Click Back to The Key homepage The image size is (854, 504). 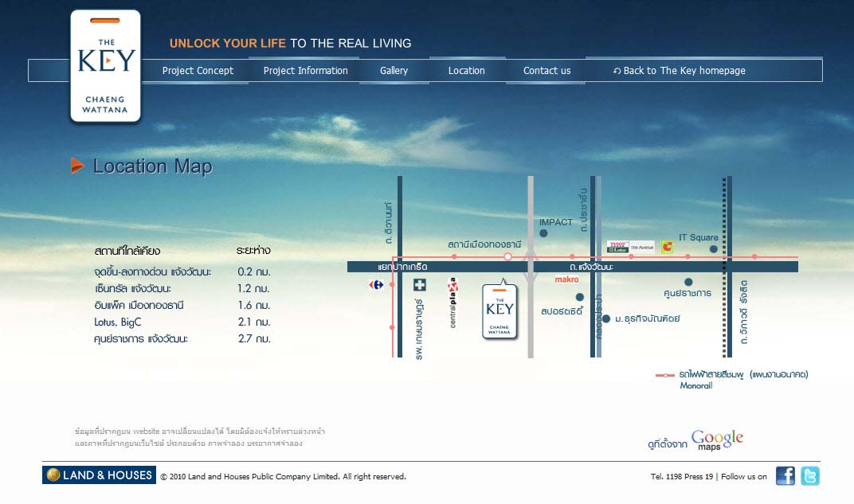[x=679, y=71]
